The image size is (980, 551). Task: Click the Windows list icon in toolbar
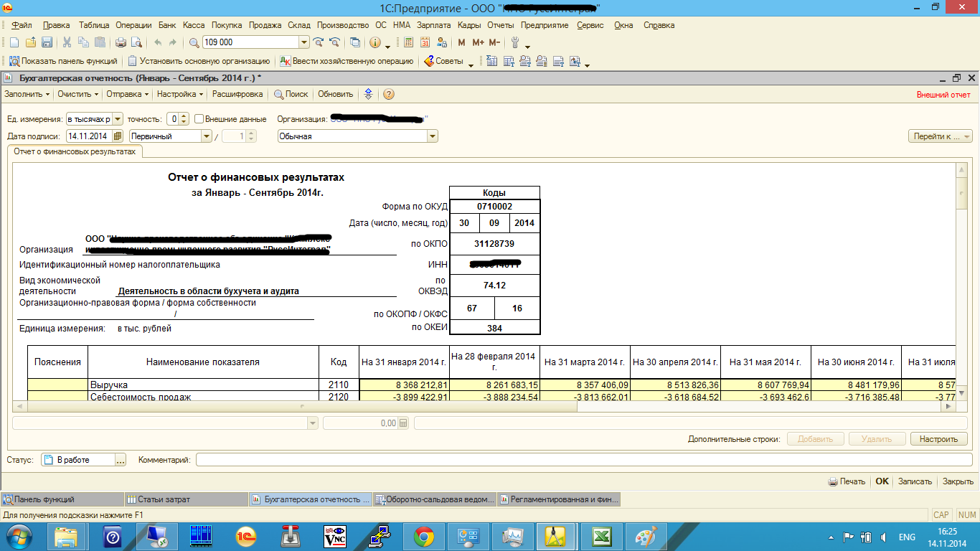pos(355,42)
